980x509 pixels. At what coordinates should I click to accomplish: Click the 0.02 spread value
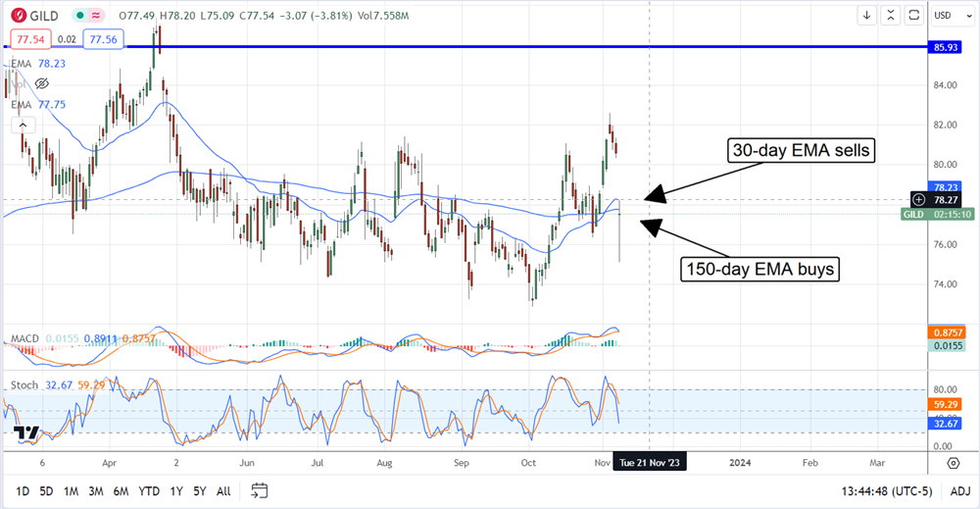(x=67, y=39)
